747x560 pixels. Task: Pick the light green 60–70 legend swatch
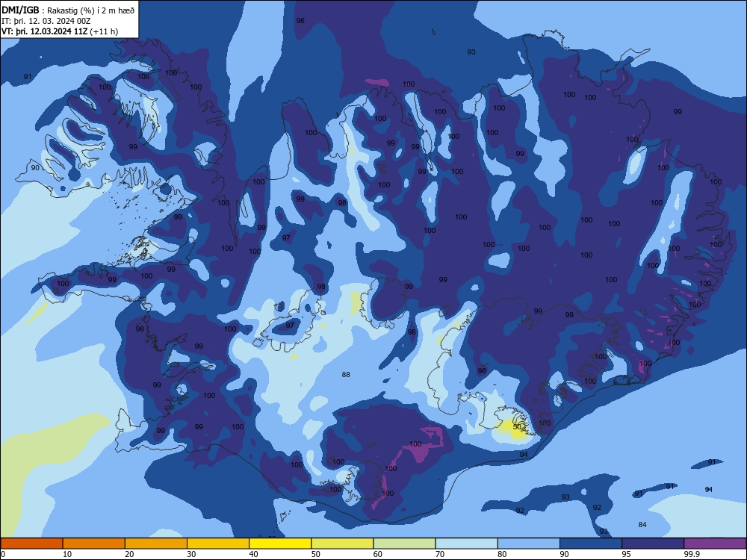click(x=404, y=544)
